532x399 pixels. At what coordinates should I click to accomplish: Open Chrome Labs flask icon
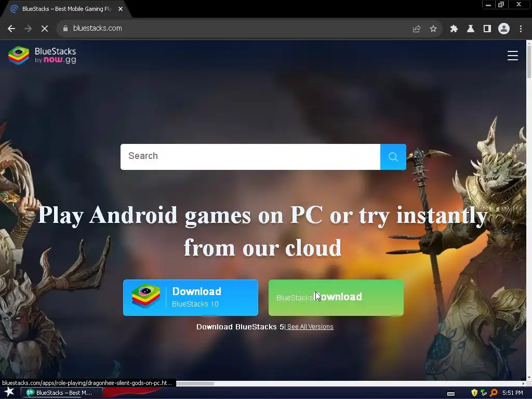470,29
